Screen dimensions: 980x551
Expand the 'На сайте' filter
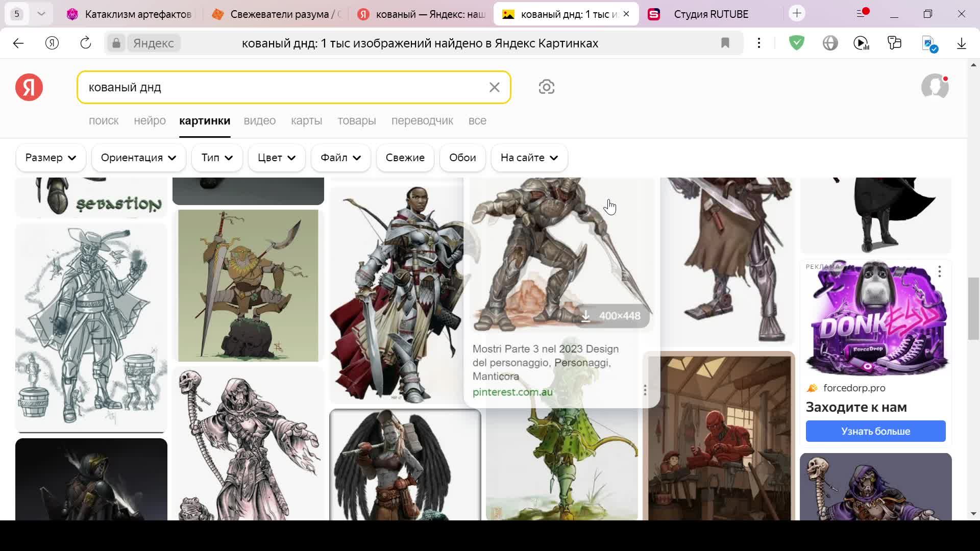tap(529, 158)
